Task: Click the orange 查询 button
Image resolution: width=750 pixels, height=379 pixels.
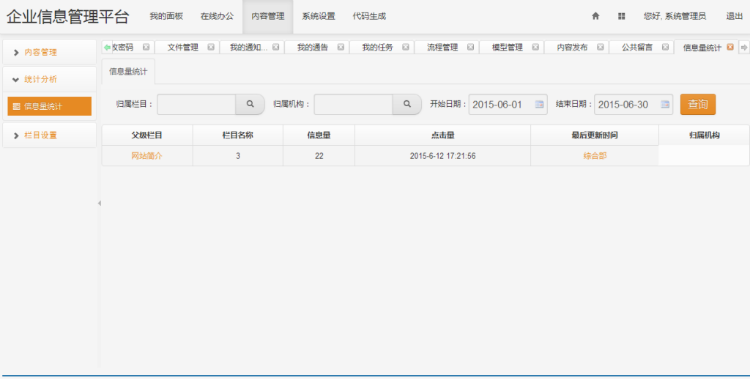Action: [698, 104]
